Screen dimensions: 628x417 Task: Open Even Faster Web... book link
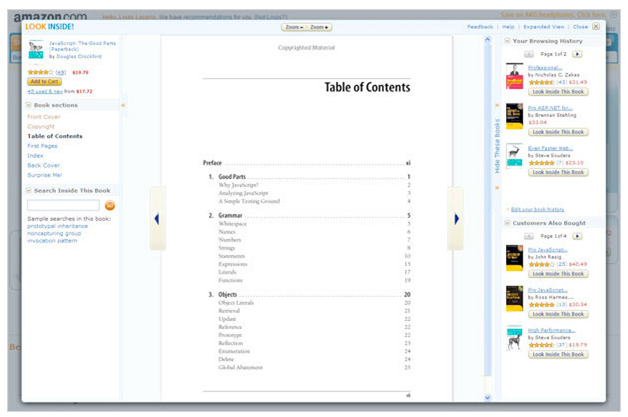coord(550,148)
